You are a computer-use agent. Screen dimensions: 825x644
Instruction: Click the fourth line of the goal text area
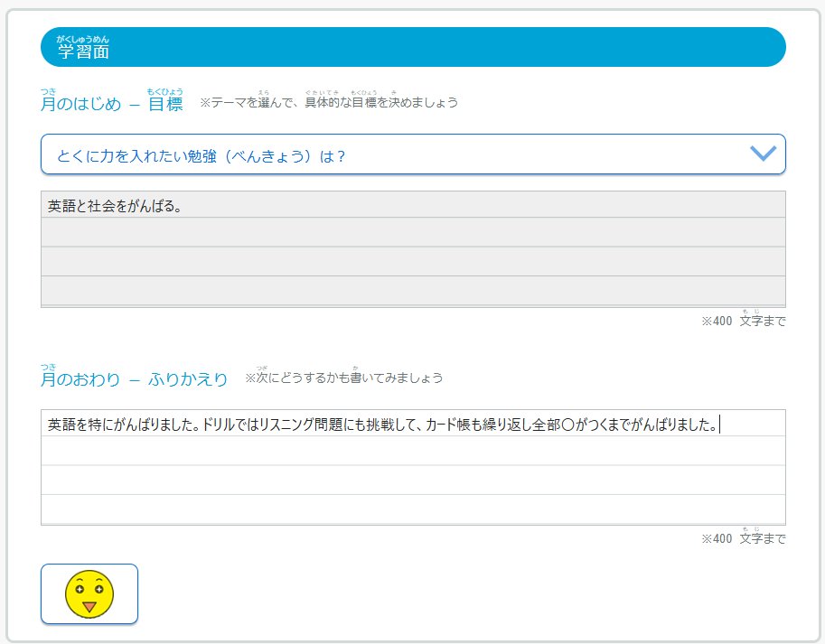pyautogui.click(x=413, y=291)
